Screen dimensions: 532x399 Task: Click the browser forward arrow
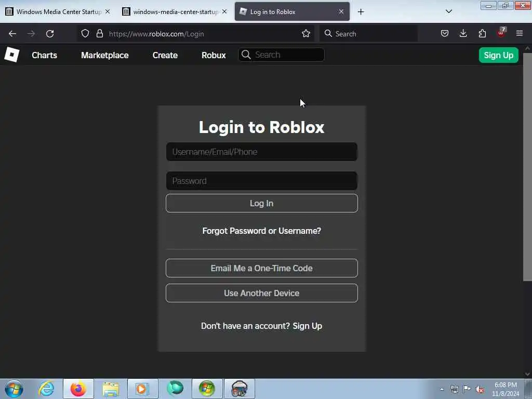coord(31,34)
